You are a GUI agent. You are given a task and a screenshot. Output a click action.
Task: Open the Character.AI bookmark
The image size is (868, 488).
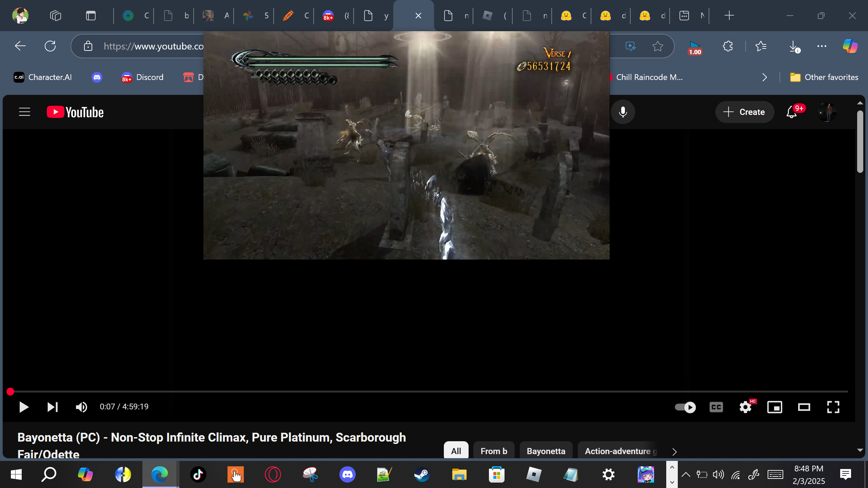pyautogui.click(x=43, y=77)
